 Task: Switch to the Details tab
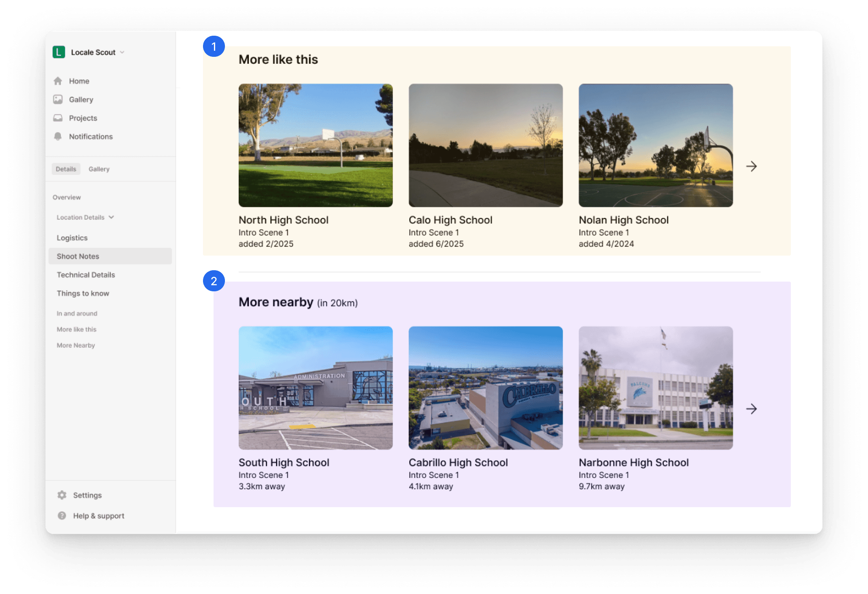coord(66,169)
